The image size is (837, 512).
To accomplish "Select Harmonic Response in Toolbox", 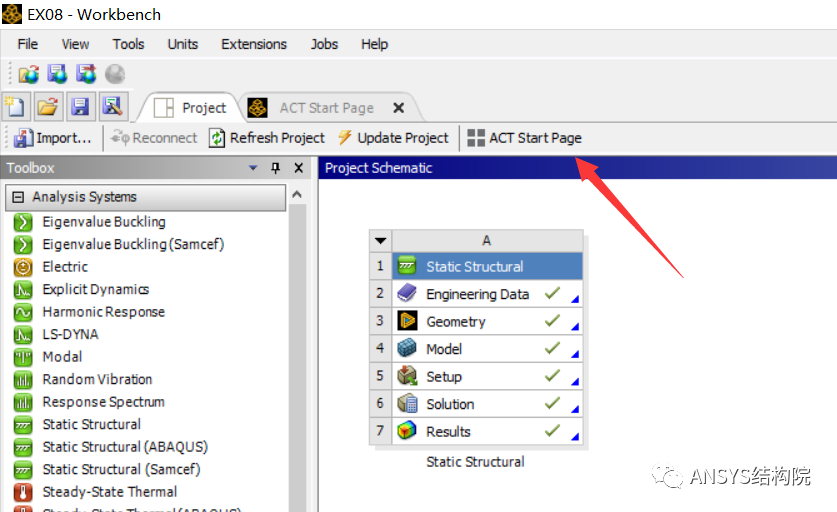I will 104,311.
